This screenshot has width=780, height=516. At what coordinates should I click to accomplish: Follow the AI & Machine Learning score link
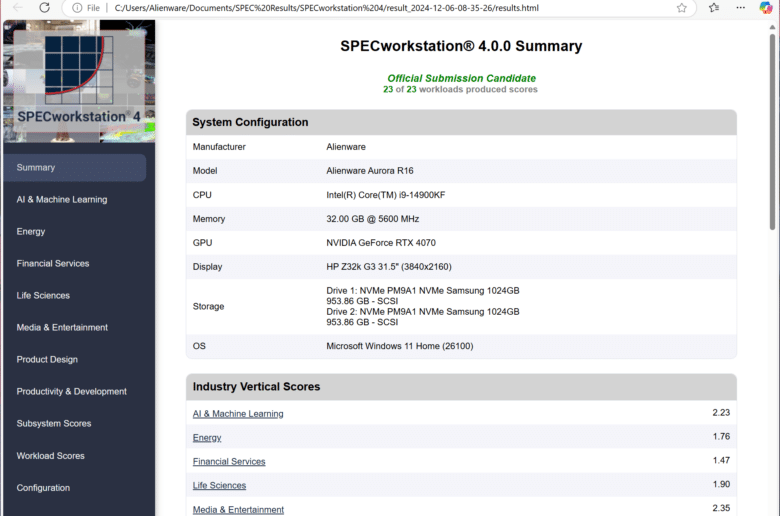coord(238,413)
